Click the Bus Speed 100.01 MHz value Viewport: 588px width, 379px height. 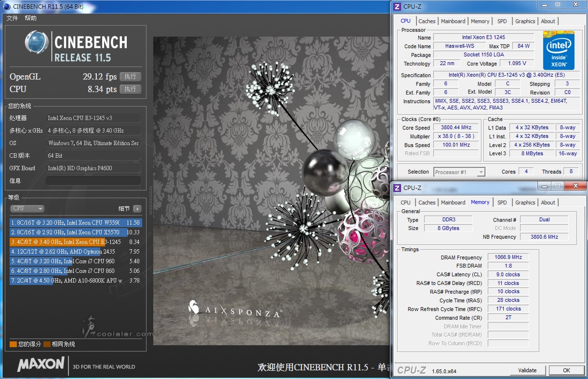click(456, 145)
